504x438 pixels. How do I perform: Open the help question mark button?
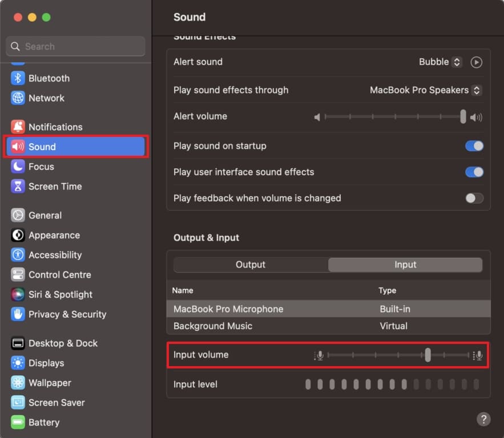pyautogui.click(x=483, y=419)
